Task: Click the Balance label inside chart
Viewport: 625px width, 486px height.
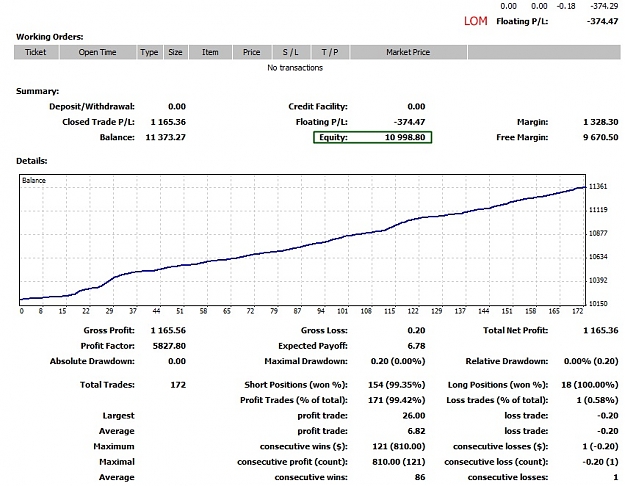Action: 34,181
